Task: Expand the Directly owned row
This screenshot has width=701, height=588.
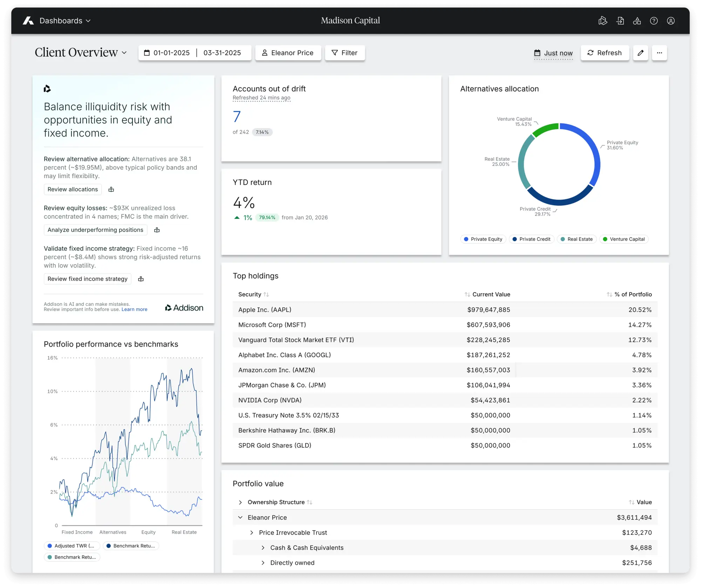Action: pyautogui.click(x=263, y=563)
